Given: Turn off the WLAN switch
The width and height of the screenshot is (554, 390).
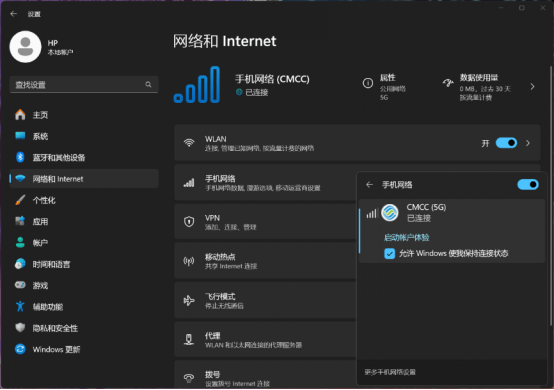Looking at the screenshot, I should [x=506, y=143].
